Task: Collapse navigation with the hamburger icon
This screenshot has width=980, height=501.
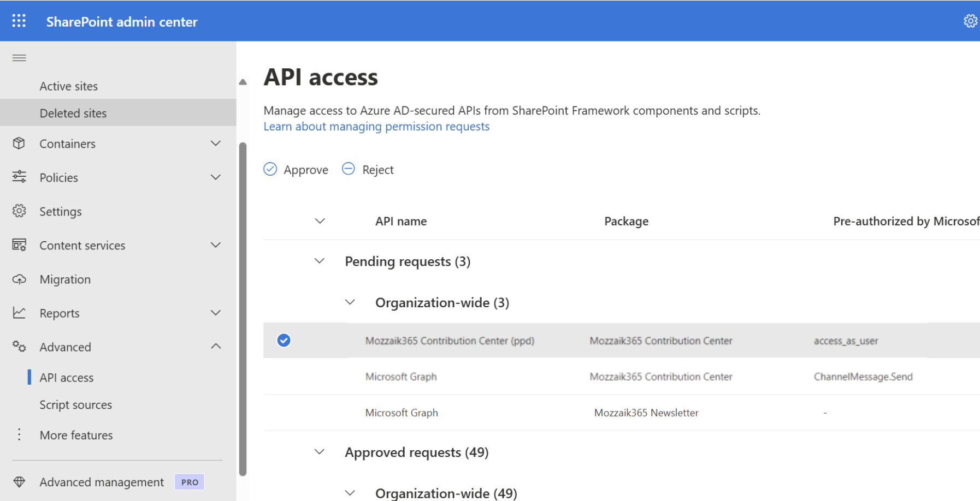Action: pyautogui.click(x=19, y=58)
